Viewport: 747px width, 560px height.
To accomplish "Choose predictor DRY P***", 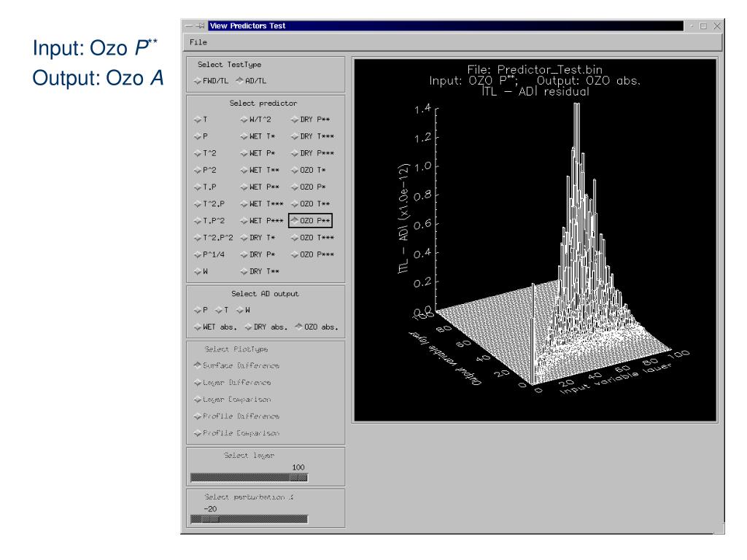I will pos(312,153).
